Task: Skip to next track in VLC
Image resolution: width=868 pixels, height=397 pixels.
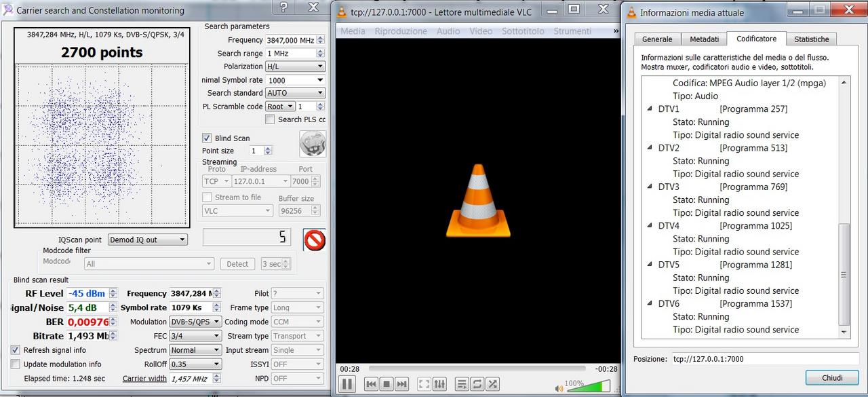Action: tap(402, 384)
